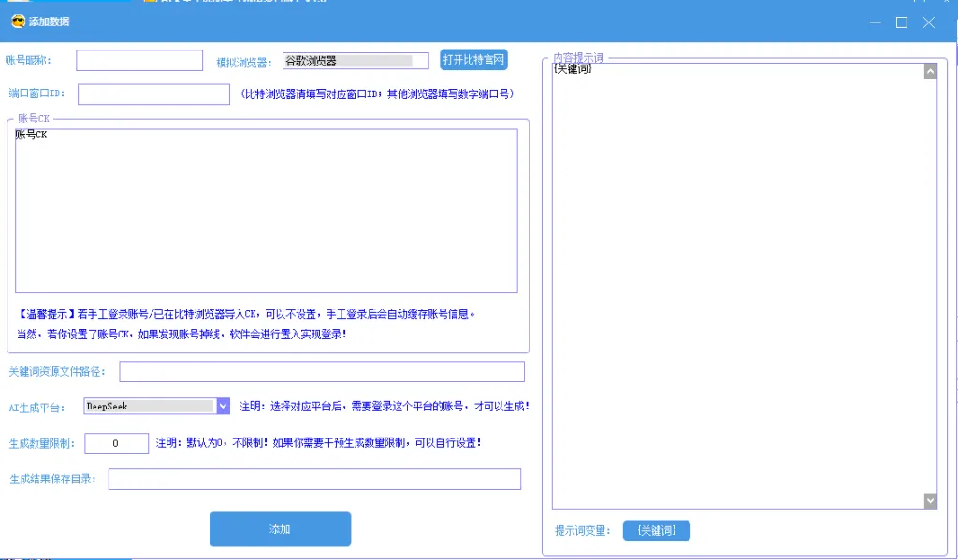This screenshot has height=560, width=958.
Task: Click the 提示词变量 label
Action: click(x=582, y=531)
